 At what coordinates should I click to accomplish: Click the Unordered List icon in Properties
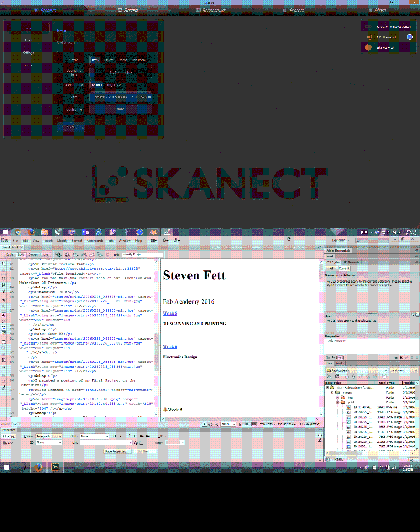coord(130,436)
